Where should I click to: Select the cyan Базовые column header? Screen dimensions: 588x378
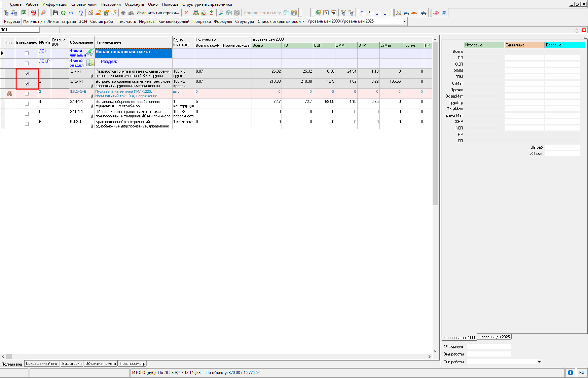point(564,45)
